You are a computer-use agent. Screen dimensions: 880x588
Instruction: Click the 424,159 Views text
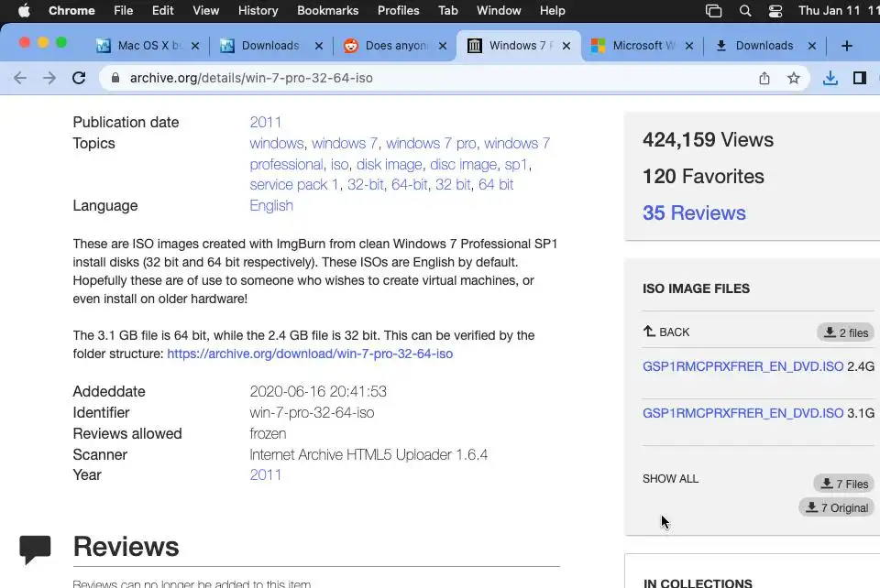pos(708,139)
